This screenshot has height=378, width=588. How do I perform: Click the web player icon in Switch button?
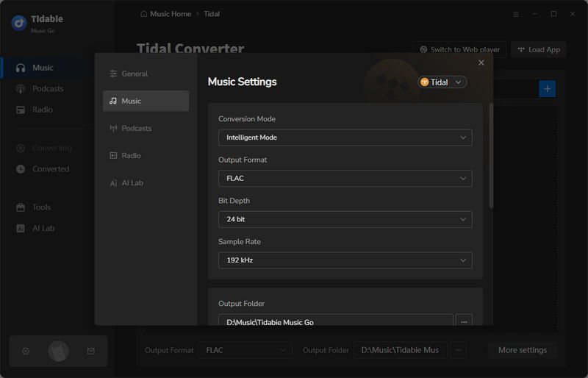423,49
